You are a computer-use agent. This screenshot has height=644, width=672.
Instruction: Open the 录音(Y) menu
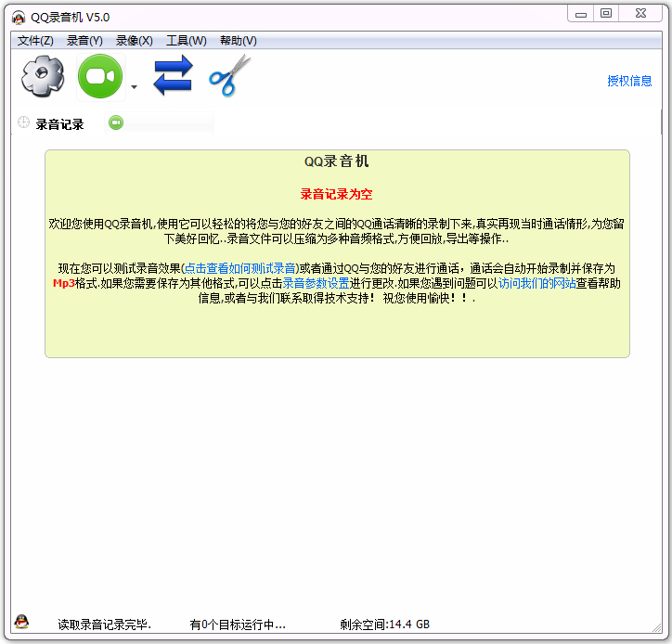pos(84,41)
